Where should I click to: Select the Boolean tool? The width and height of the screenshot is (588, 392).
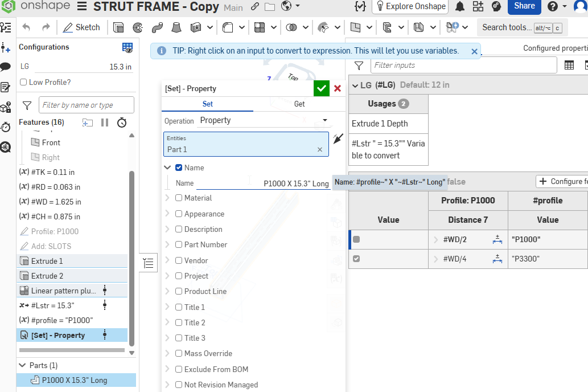pyautogui.click(x=291, y=27)
